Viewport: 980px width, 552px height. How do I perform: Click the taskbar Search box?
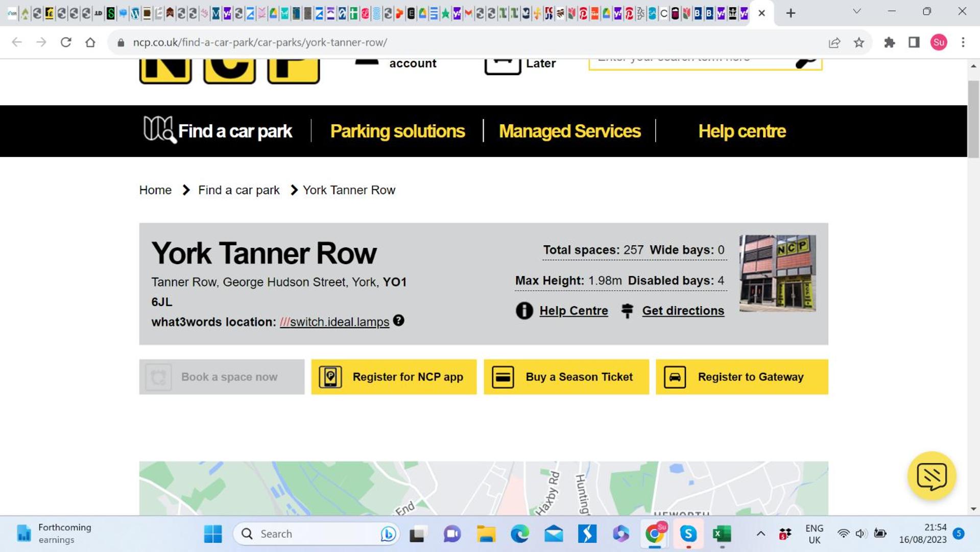click(x=317, y=534)
